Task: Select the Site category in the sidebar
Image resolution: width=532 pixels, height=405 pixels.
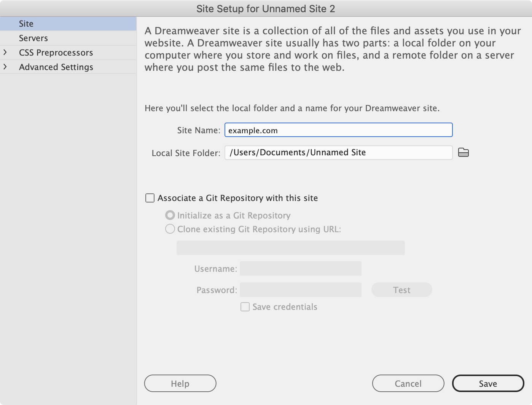Action: [x=25, y=23]
